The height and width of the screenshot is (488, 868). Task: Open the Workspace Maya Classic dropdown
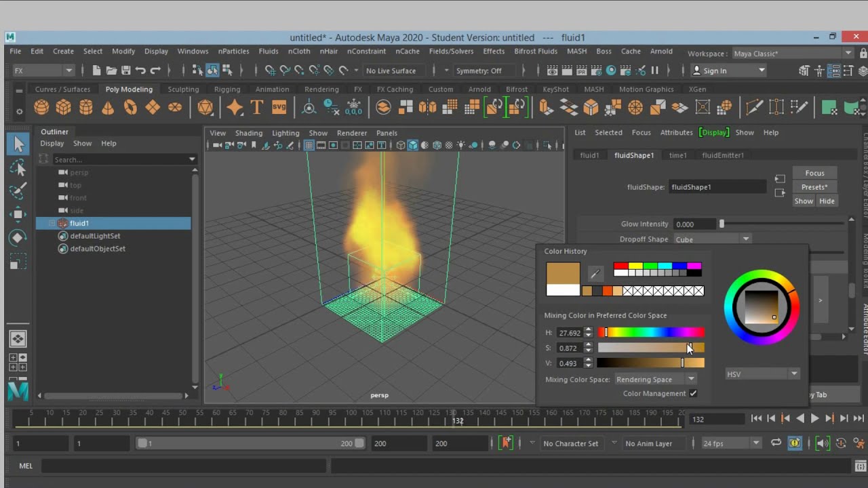(x=792, y=54)
